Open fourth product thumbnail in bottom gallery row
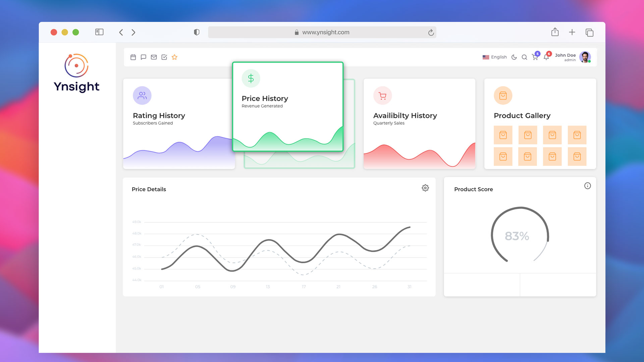 tap(577, 157)
